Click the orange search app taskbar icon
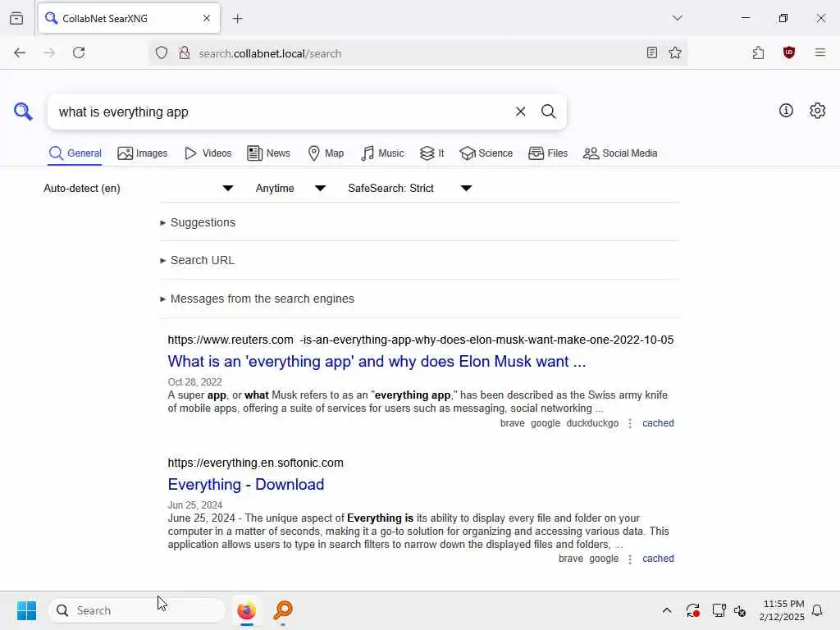840x630 pixels. click(x=283, y=610)
